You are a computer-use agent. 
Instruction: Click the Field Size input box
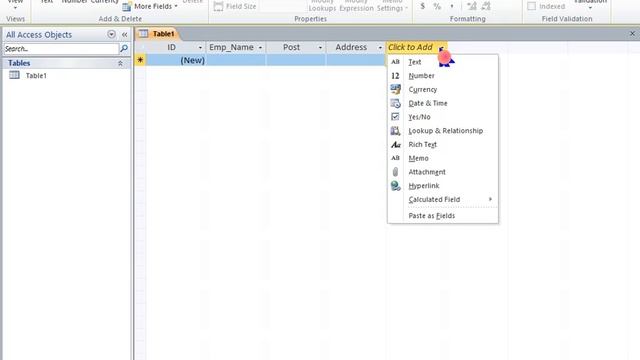pos(282,6)
